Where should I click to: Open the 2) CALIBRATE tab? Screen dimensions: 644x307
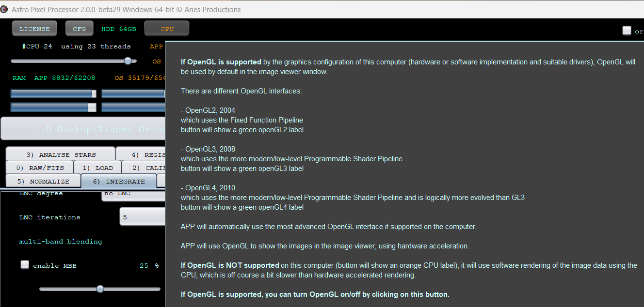[x=145, y=167]
